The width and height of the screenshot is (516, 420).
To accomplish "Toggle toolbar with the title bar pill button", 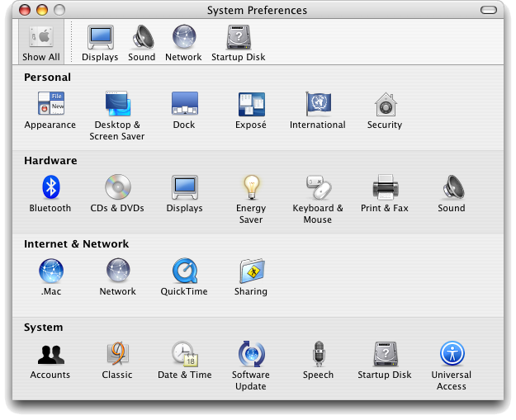I will tap(489, 10).
